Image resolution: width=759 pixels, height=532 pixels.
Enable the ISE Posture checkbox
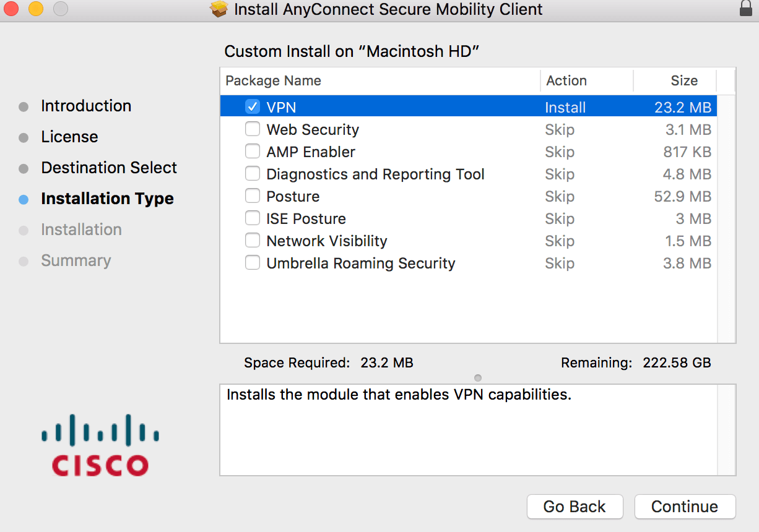click(x=253, y=218)
